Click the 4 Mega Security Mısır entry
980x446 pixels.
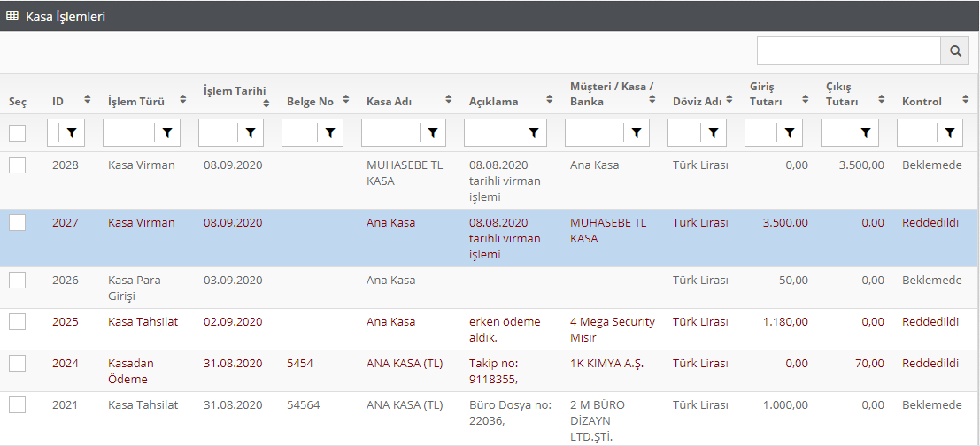pyautogui.click(x=612, y=329)
